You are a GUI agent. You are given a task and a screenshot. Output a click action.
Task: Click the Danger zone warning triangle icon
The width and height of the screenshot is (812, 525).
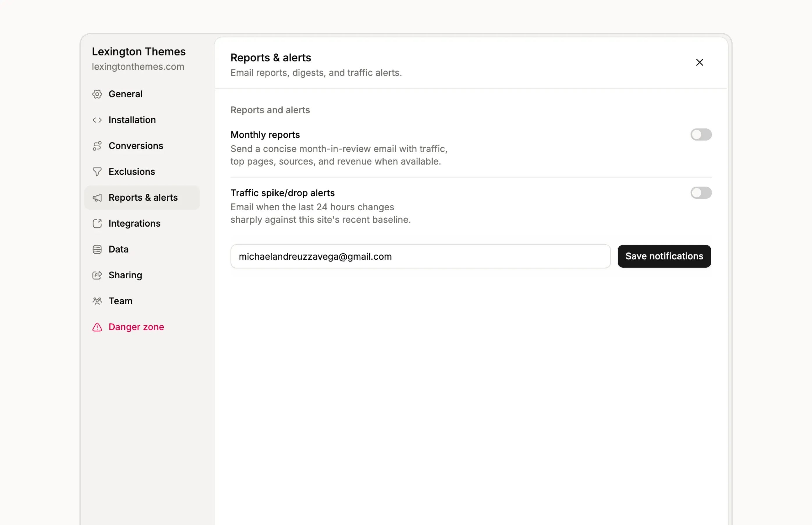click(97, 327)
